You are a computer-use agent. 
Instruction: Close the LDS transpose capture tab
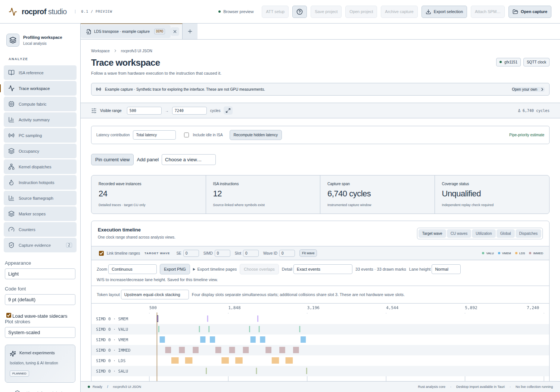point(175,32)
